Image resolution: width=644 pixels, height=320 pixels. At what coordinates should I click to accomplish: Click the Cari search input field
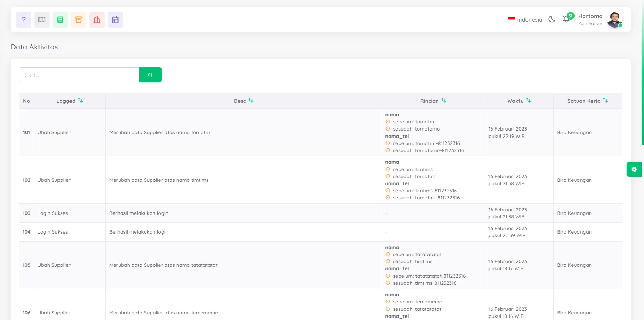[79, 75]
